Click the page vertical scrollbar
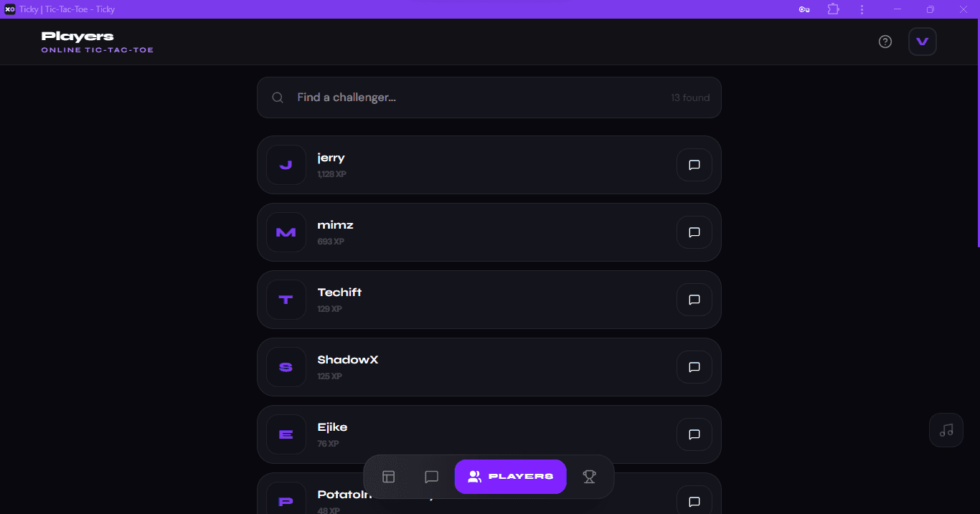The width and height of the screenshot is (980, 514). [977, 143]
